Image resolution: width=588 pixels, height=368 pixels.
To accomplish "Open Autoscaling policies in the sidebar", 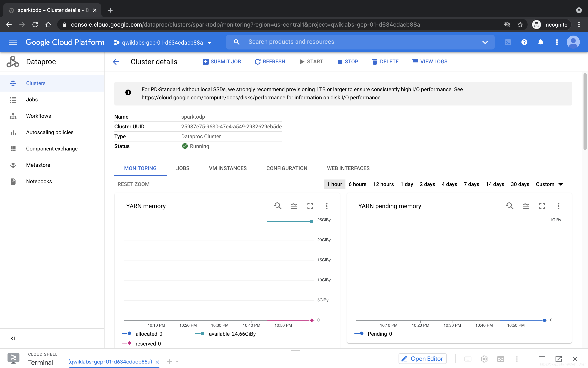I will point(52,132).
